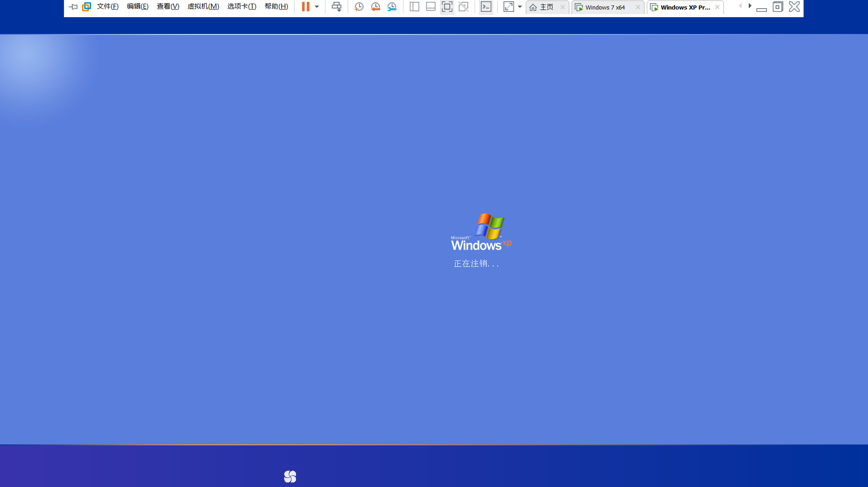Close the 主页 tab
This screenshot has width=868, height=487.
click(x=563, y=7)
